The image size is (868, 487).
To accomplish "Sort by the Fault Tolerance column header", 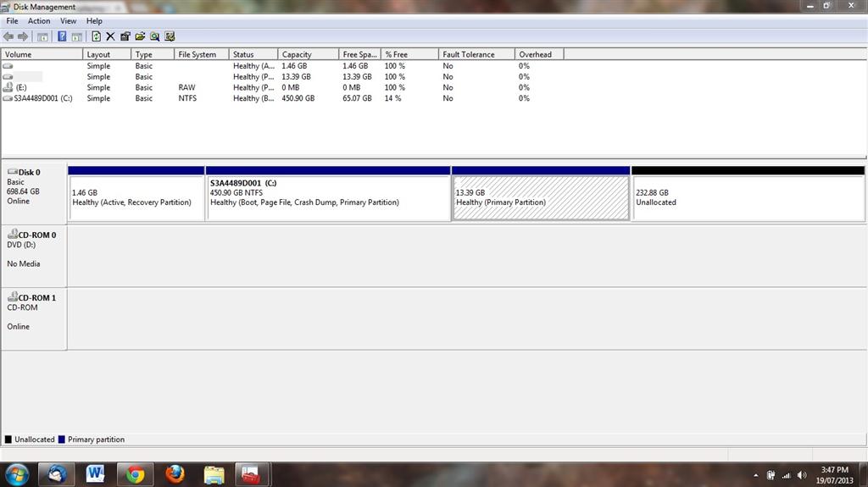I will tap(476, 54).
